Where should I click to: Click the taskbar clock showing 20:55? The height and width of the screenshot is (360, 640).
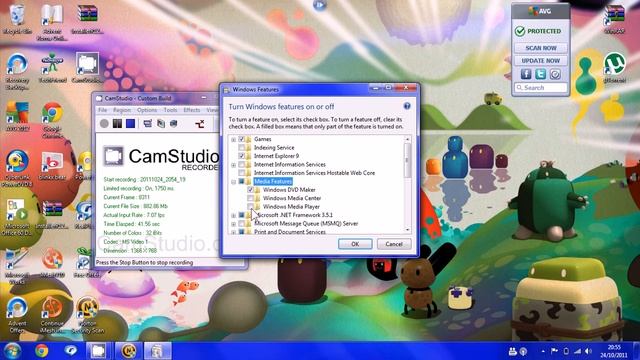pos(613,351)
